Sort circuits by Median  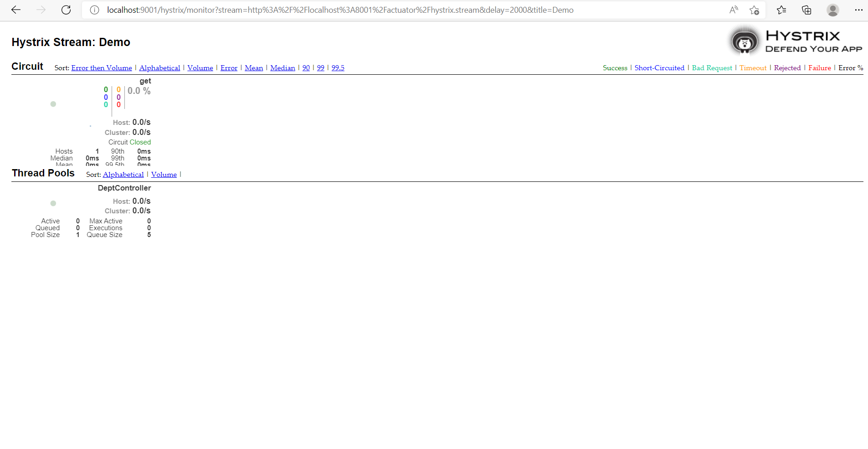pos(282,68)
